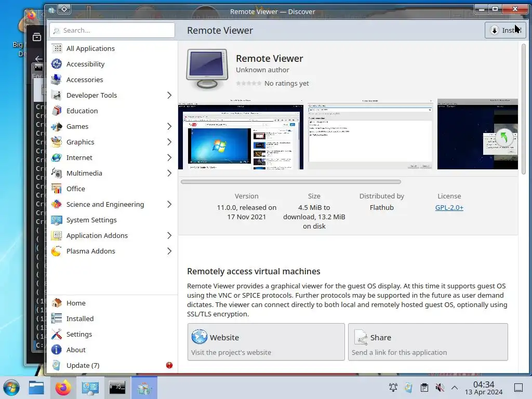Select Education category label

pos(82,111)
